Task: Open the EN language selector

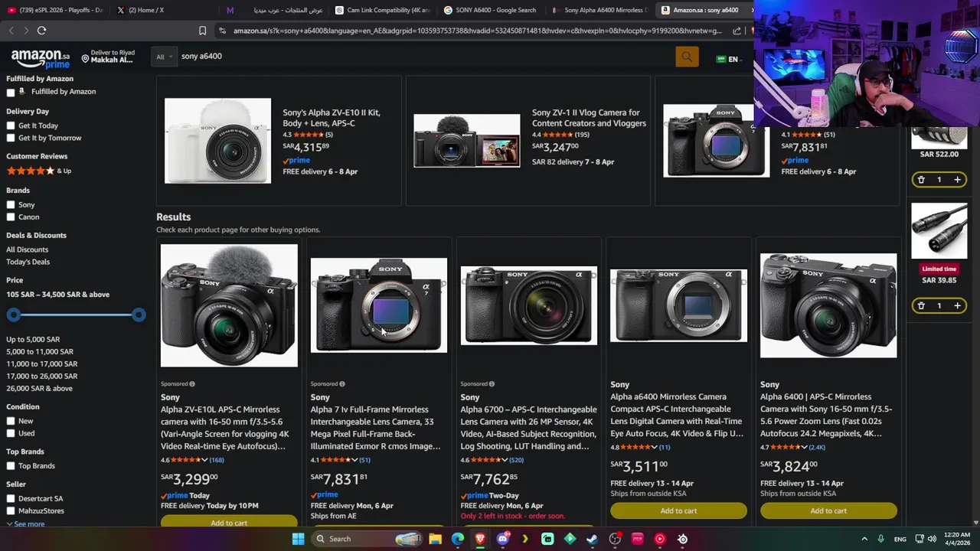Action: click(x=727, y=59)
